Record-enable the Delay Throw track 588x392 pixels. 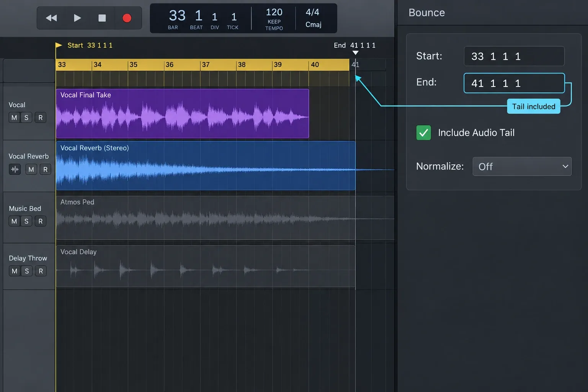41,271
